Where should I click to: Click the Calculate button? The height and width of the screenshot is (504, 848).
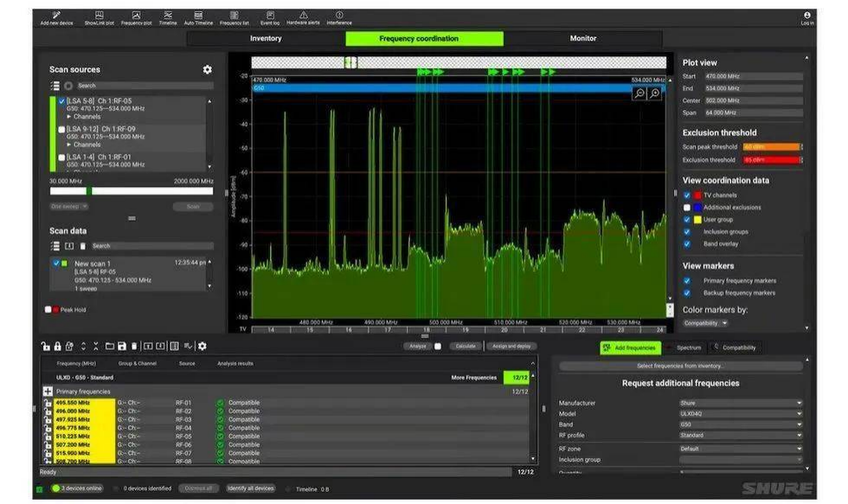tap(466, 347)
